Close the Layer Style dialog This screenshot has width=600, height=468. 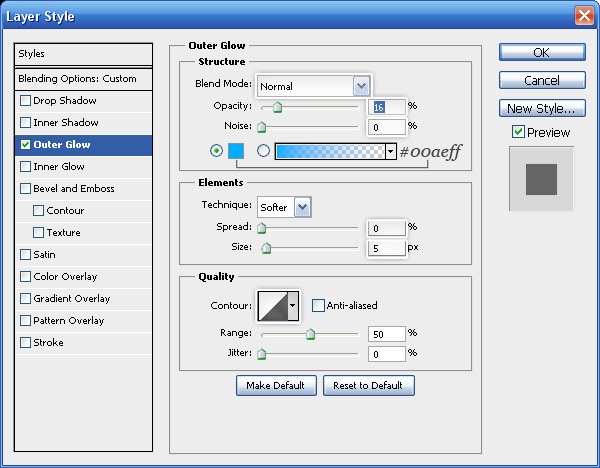(x=584, y=16)
